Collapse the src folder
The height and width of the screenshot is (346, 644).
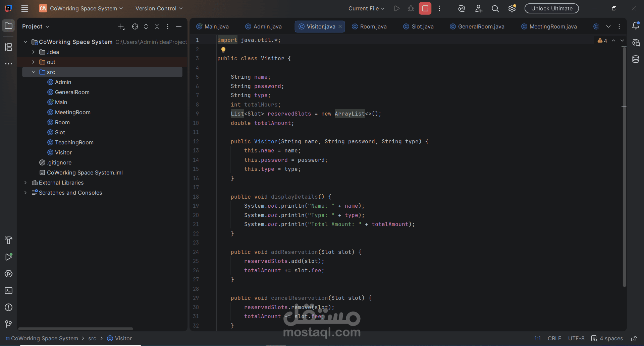click(x=34, y=72)
